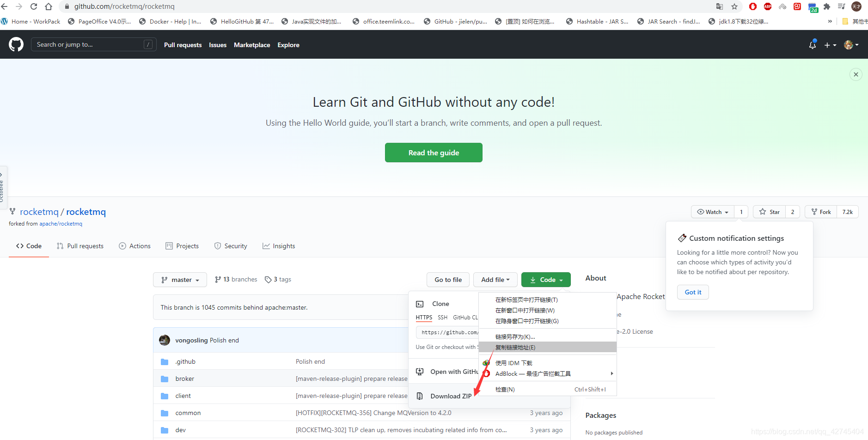Click the GitHub Octocat logo
Screen dimensions: 868x440
(x=16, y=44)
